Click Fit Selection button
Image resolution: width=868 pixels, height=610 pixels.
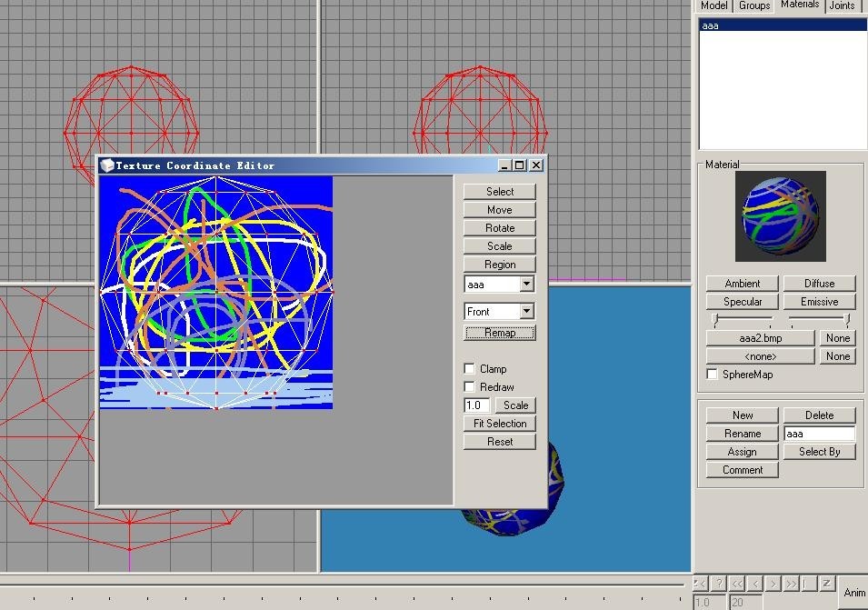[x=499, y=424]
